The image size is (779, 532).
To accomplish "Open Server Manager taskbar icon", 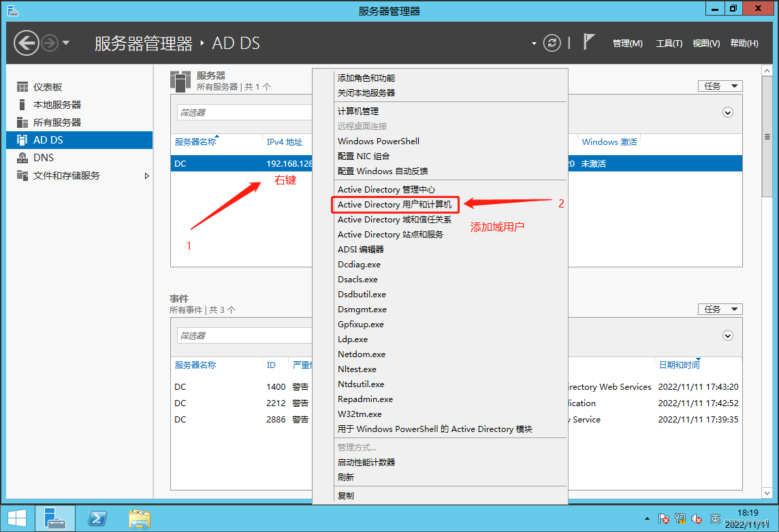I will coord(54,518).
